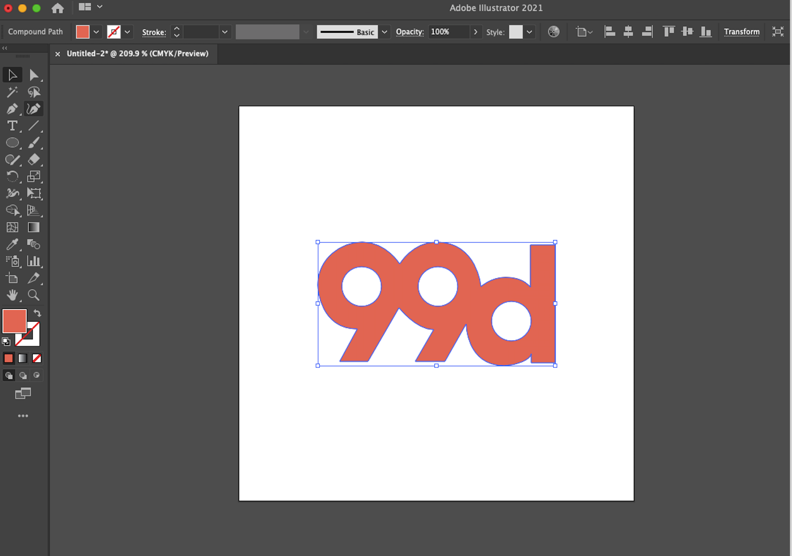792x556 pixels.
Task: Select the Direct Selection tool
Action: 34,75
